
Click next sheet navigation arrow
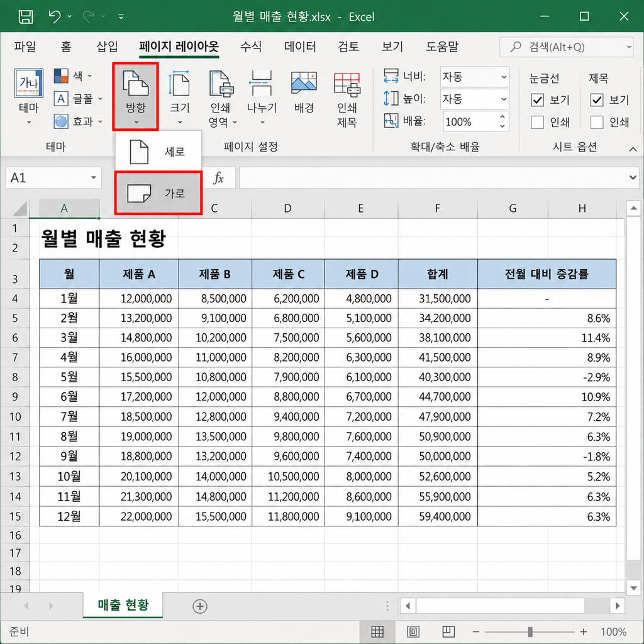[51, 606]
